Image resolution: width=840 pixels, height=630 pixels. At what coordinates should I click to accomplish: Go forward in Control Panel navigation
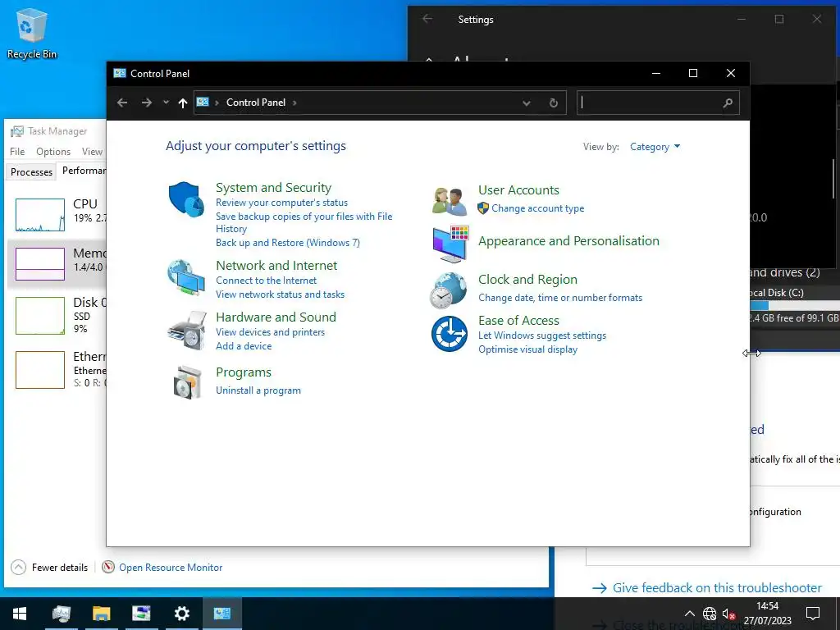146,103
